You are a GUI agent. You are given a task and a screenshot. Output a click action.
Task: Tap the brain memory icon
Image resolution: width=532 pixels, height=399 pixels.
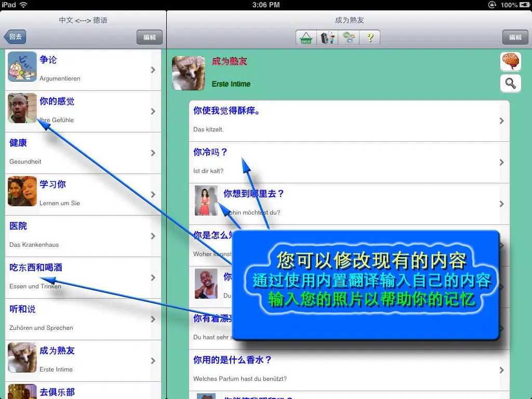pos(511,61)
